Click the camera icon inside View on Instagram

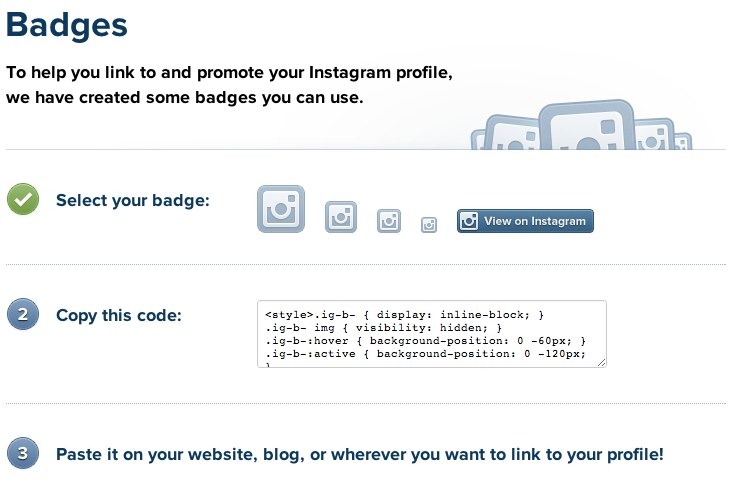tap(469, 221)
